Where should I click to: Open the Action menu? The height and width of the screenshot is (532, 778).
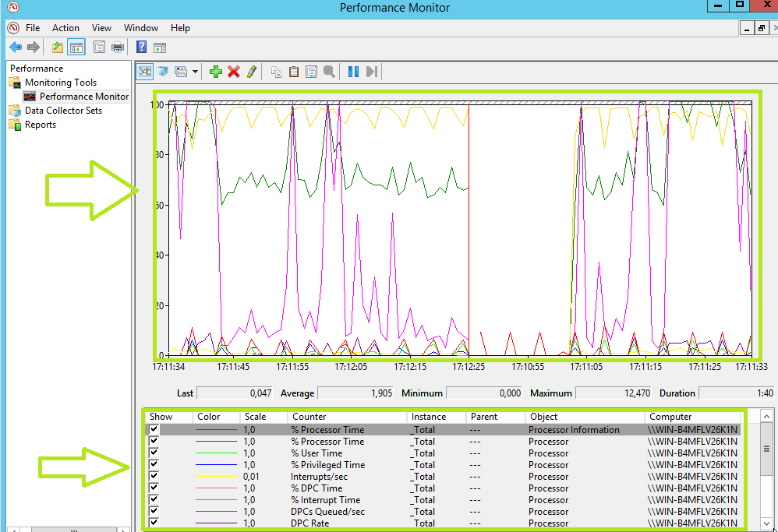point(65,27)
